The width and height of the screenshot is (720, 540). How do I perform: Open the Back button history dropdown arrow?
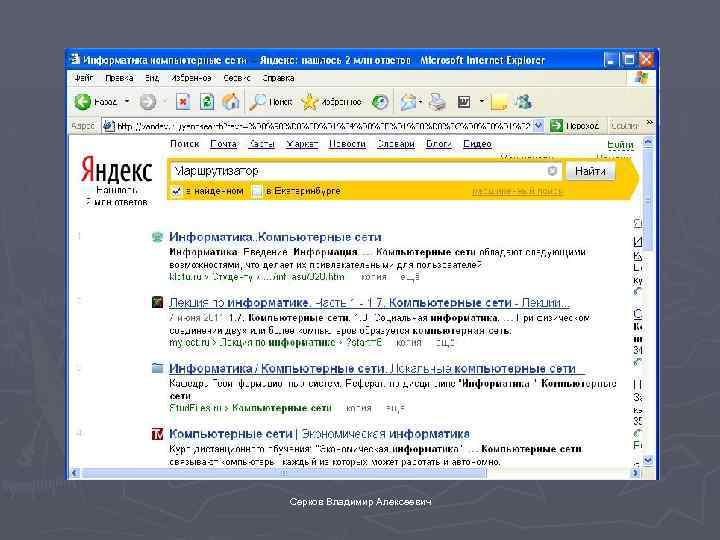click(127, 101)
